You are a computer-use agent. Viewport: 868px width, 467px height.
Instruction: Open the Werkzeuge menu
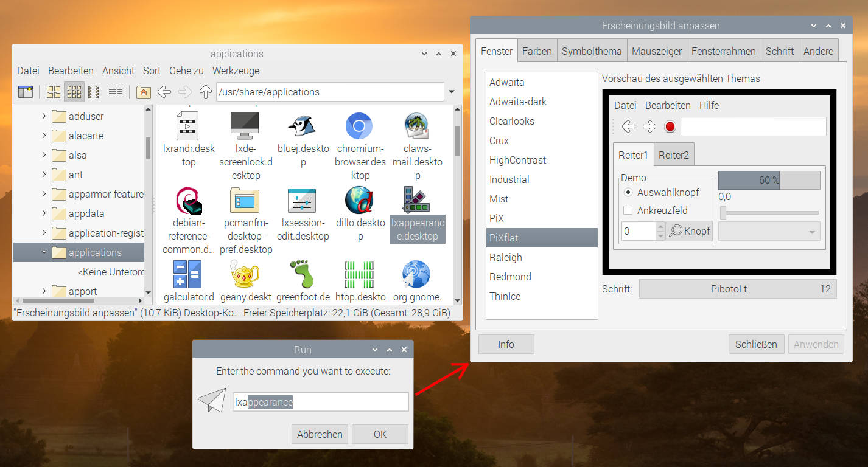tap(236, 71)
